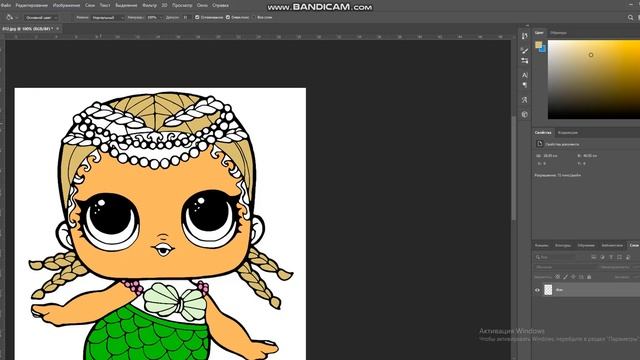The image size is (640, 360).
Task: Open the Фильтр menu
Action: point(149,5)
